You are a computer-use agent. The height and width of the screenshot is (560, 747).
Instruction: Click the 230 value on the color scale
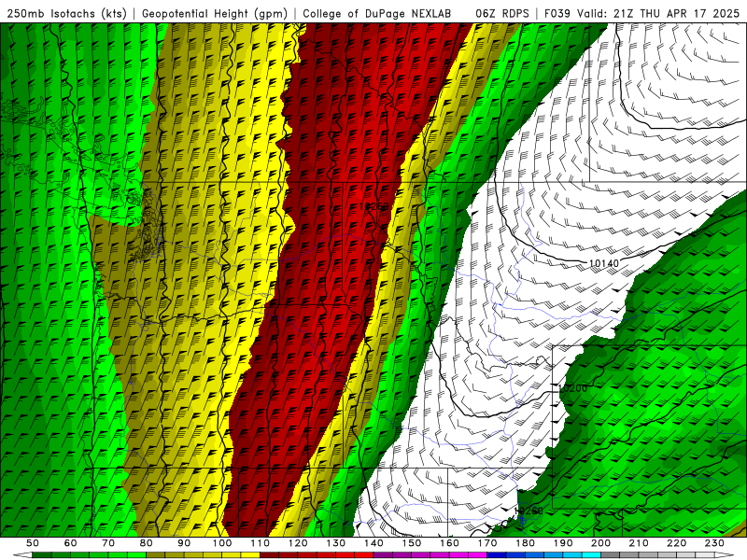pyautogui.click(x=714, y=543)
